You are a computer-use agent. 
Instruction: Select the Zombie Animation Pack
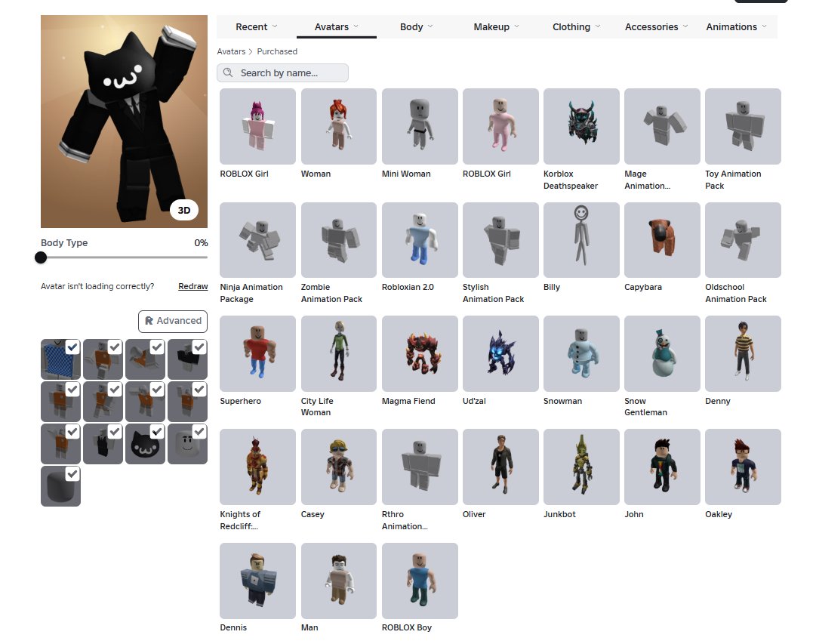click(339, 240)
